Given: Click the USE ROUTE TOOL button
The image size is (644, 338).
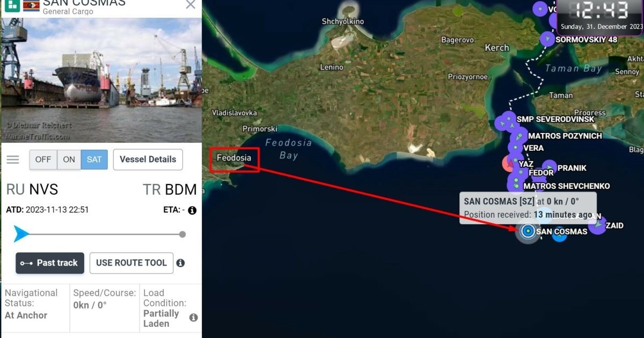Looking at the screenshot, I should 131,263.
